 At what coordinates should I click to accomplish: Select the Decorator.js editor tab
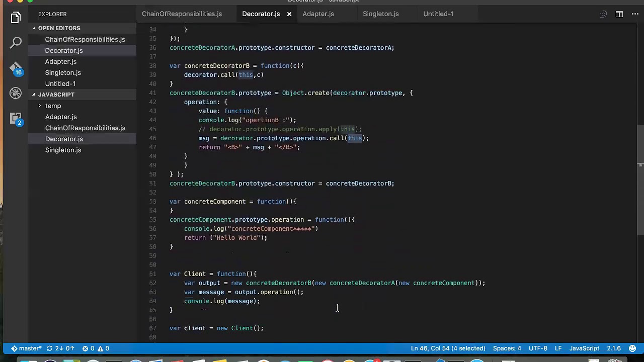pyautogui.click(x=261, y=14)
